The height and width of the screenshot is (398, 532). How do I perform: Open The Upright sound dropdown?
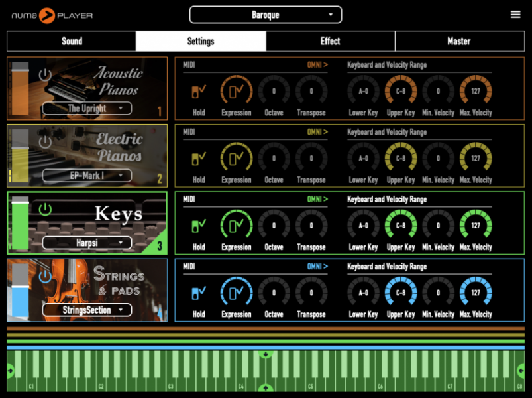[87, 108]
